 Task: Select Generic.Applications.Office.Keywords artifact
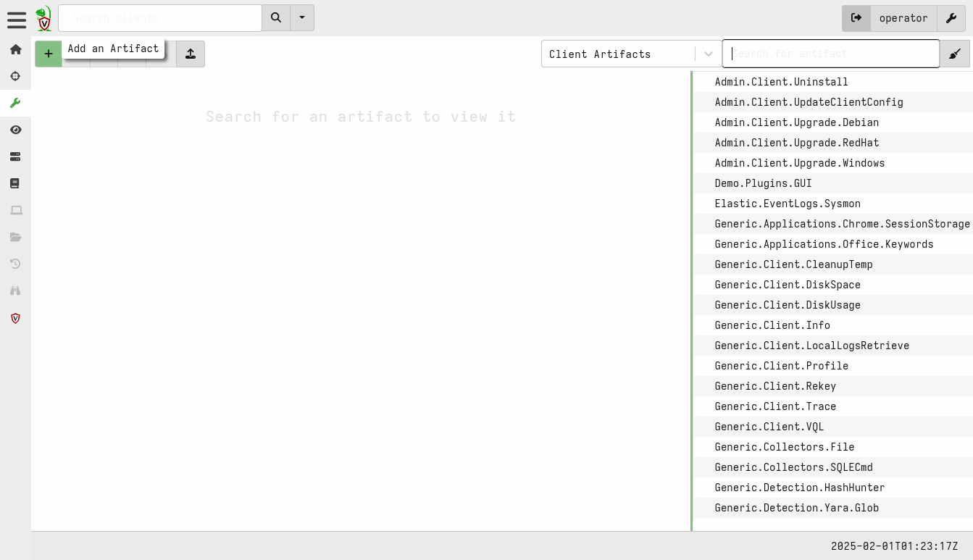(x=833, y=244)
